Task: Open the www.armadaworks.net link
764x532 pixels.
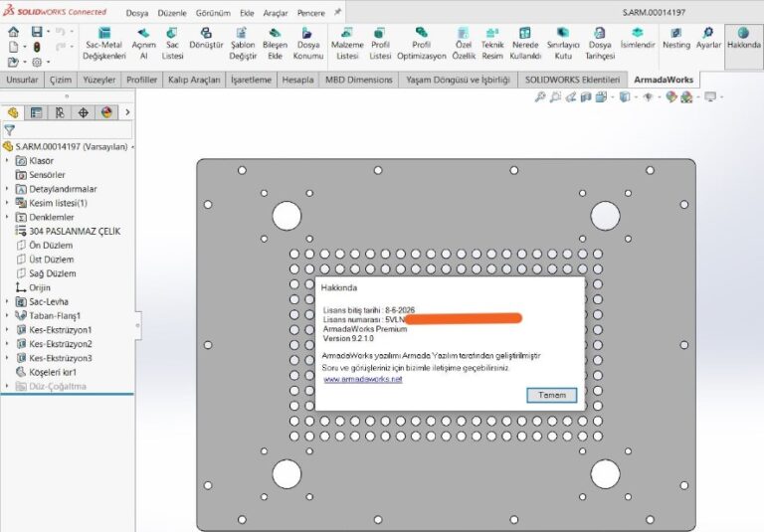Action: pos(362,380)
